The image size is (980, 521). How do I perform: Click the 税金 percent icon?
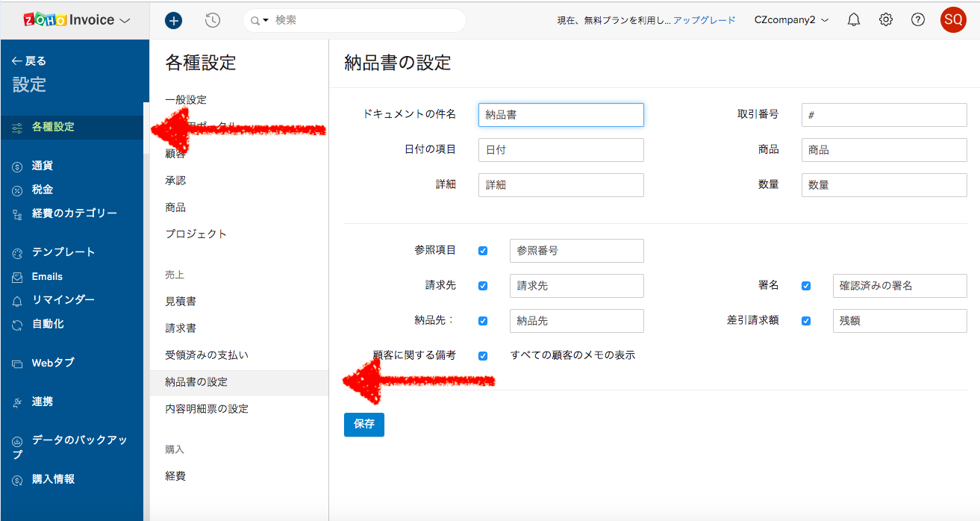tap(17, 190)
